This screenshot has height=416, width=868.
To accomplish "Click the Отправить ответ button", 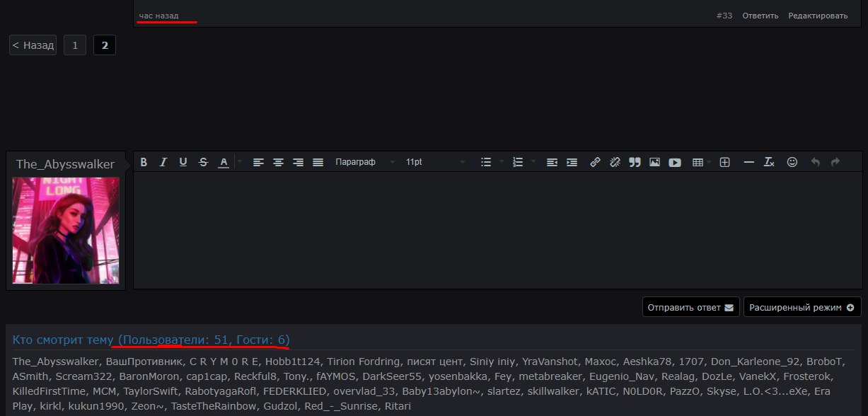I will point(690,308).
